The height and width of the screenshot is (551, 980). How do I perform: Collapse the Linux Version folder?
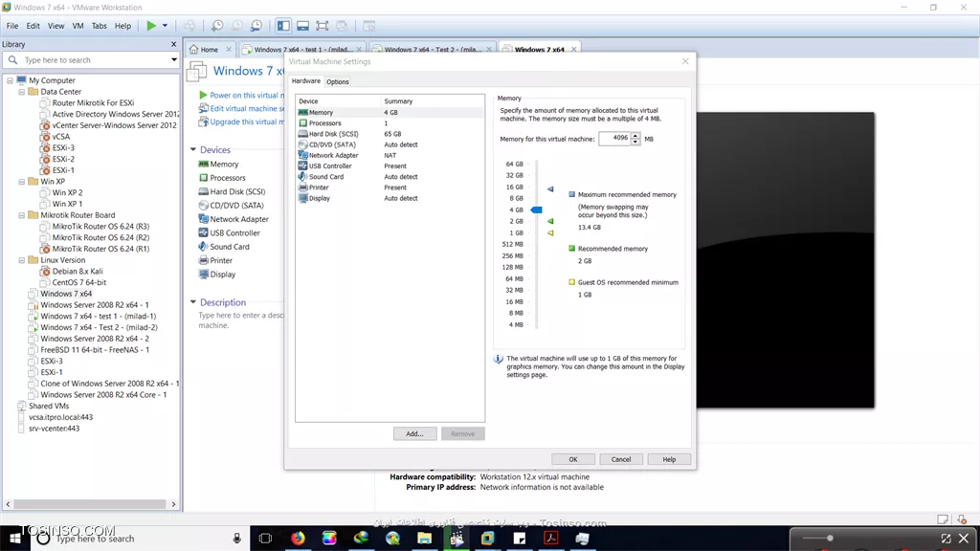(22, 260)
